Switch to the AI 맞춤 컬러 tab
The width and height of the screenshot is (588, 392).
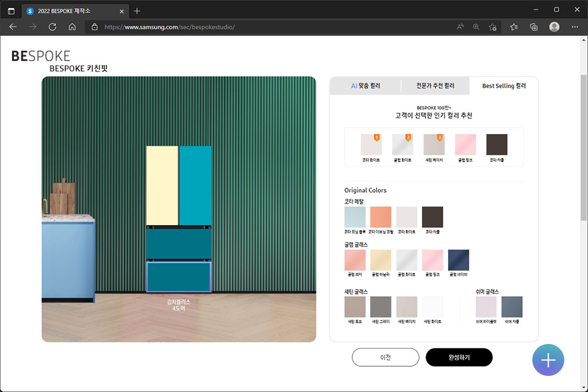[365, 86]
